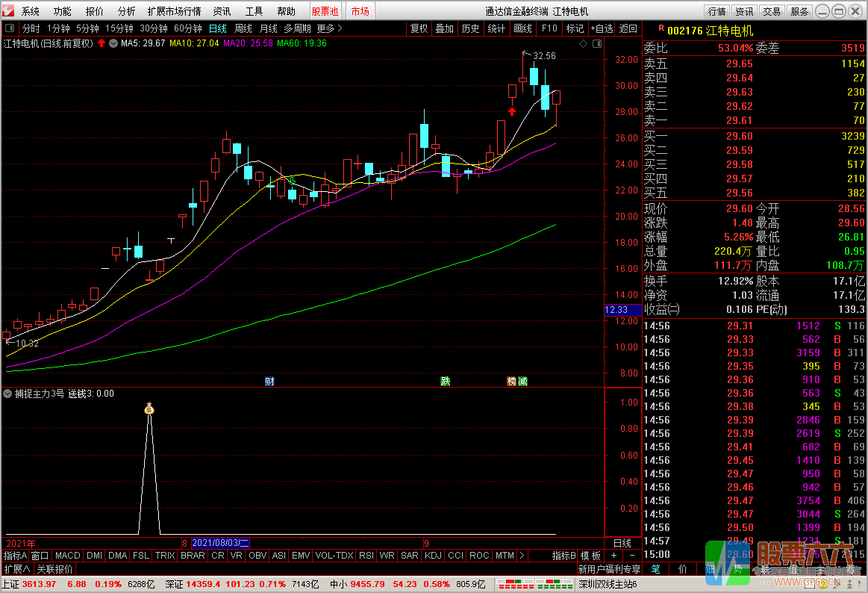Select the BRAR indicator tab
This screenshot has height=593, width=868.
(x=193, y=556)
